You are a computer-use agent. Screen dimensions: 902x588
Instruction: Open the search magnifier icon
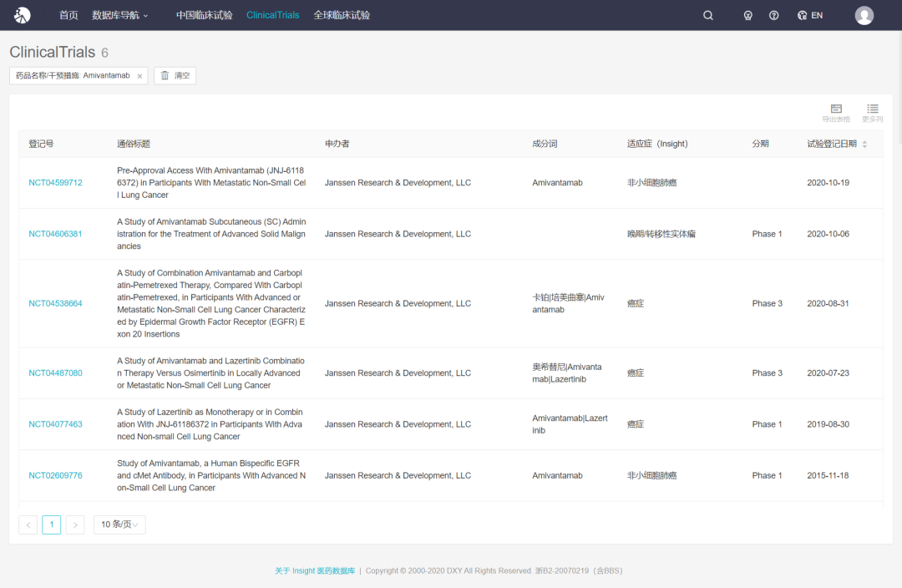708,16
